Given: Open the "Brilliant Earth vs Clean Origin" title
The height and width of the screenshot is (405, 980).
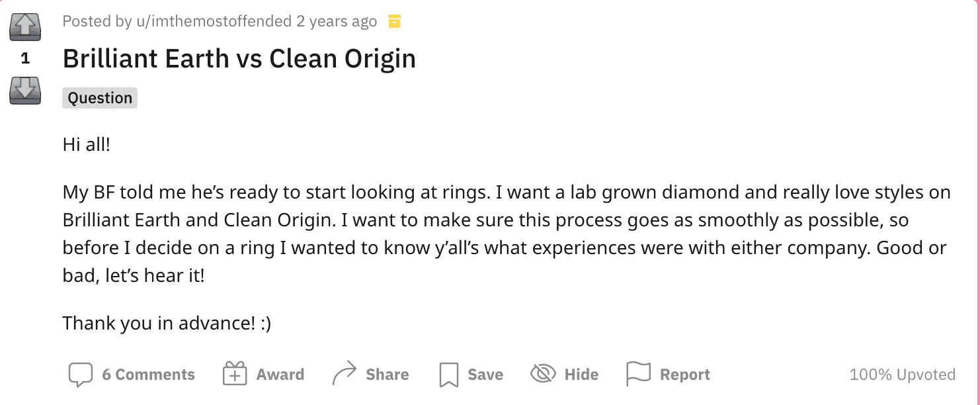Looking at the screenshot, I should (239, 59).
